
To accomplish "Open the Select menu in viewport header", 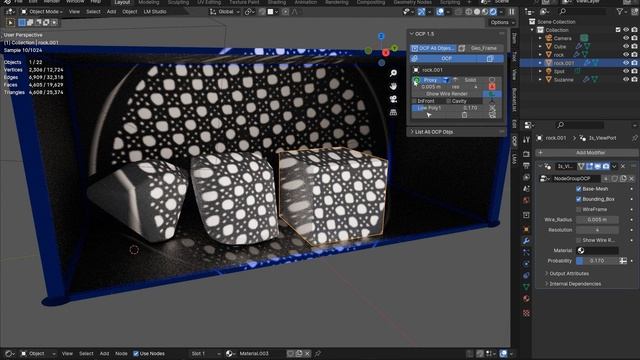I will 93,12.
